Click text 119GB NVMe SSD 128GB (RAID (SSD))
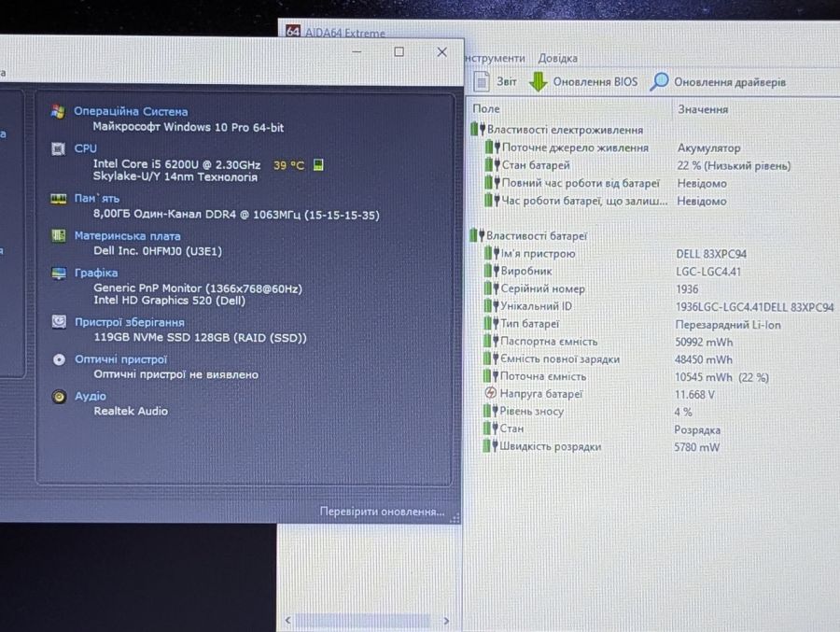The image size is (840, 632). pyautogui.click(x=201, y=338)
